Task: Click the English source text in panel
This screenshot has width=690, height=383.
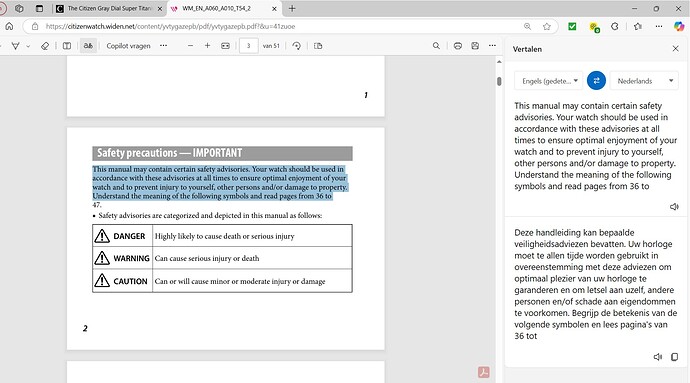Action: point(595,146)
